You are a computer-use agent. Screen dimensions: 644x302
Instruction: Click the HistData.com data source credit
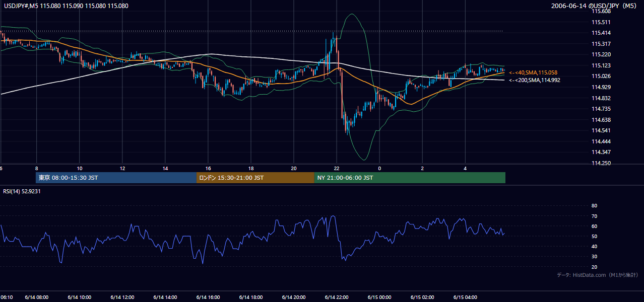point(598,275)
